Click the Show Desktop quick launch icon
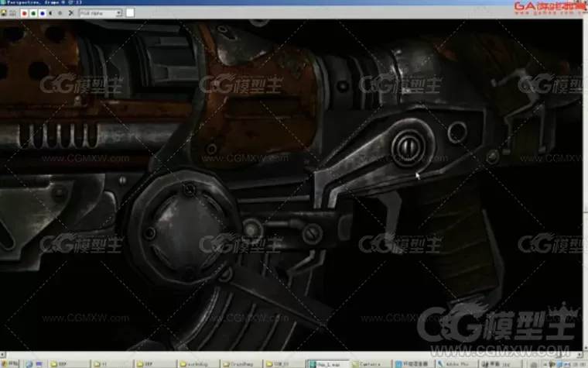The image size is (588, 368). pyautogui.click(x=39, y=364)
